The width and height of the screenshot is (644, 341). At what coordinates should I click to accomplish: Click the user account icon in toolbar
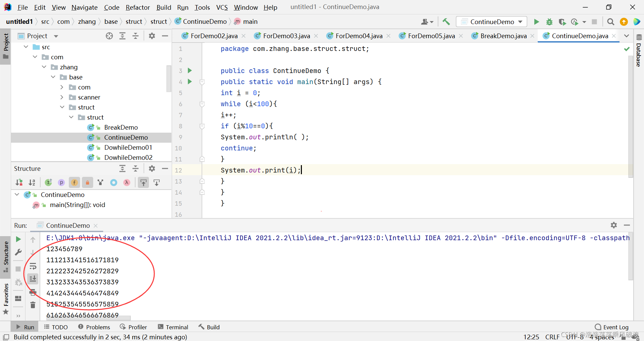[427, 22]
